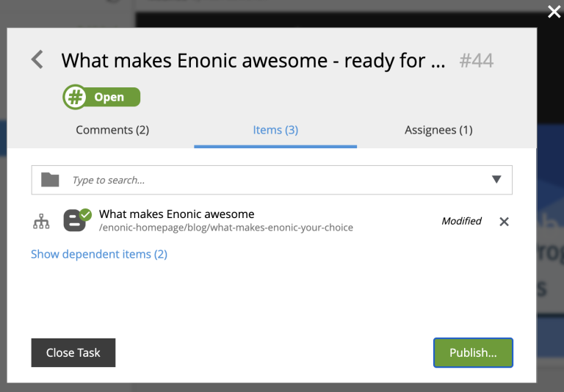Remove the item using its X icon

[504, 222]
